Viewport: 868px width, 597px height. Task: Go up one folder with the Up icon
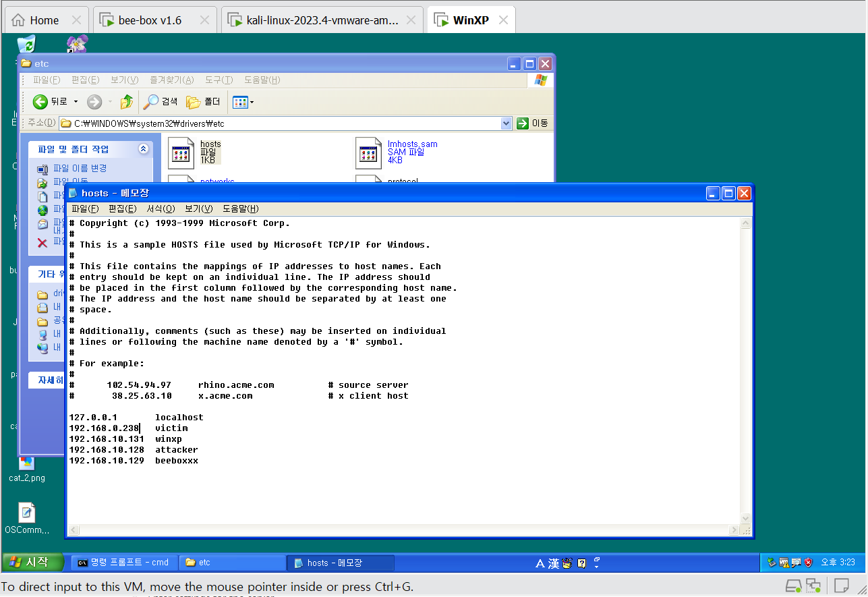point(126,102)
